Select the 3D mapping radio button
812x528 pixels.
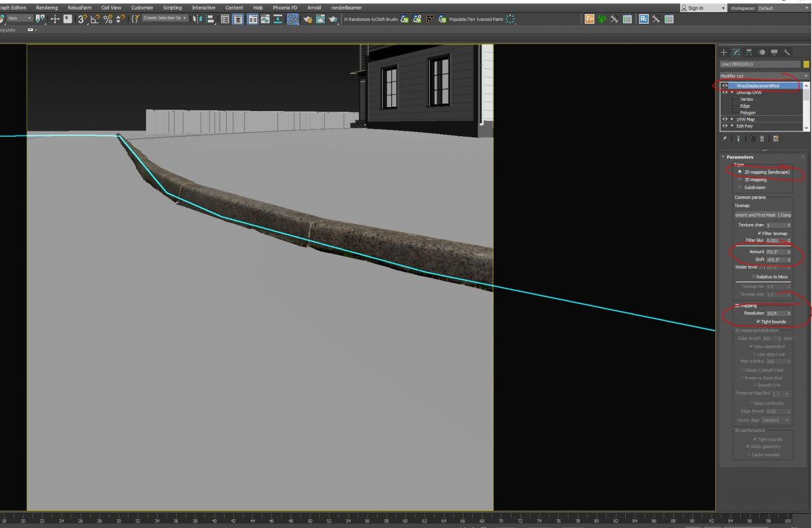740,179
